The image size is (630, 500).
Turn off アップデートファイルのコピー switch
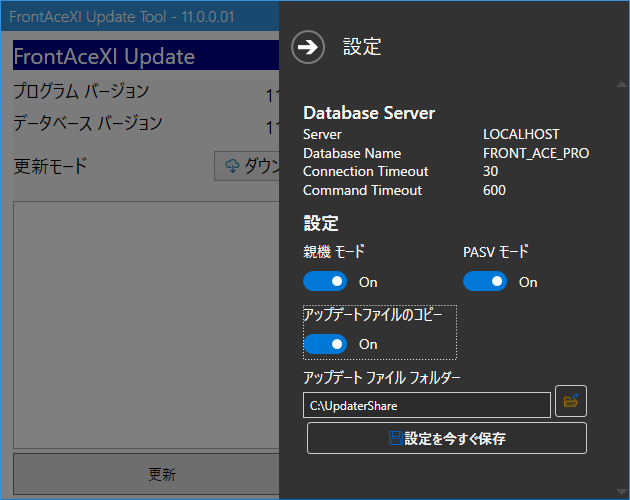(325, 344)
